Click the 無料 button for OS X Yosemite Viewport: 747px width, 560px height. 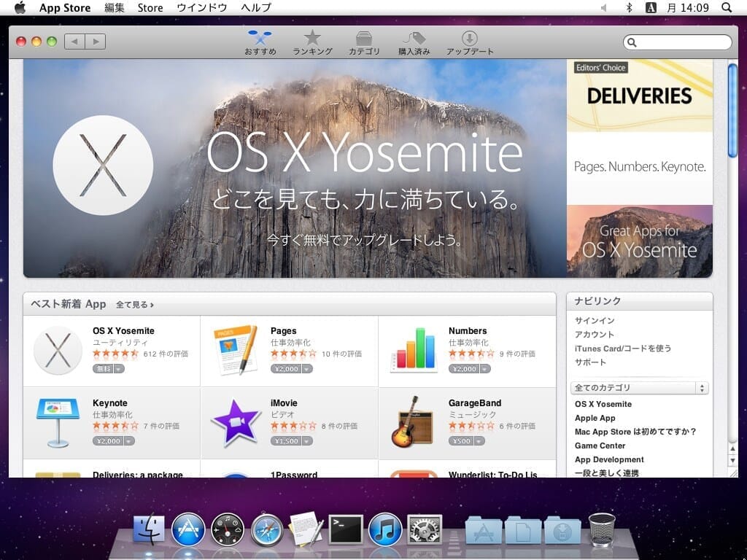coord(103,369)
